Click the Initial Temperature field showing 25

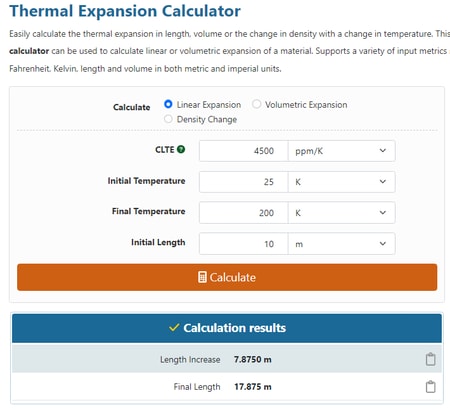click(244, 182)
